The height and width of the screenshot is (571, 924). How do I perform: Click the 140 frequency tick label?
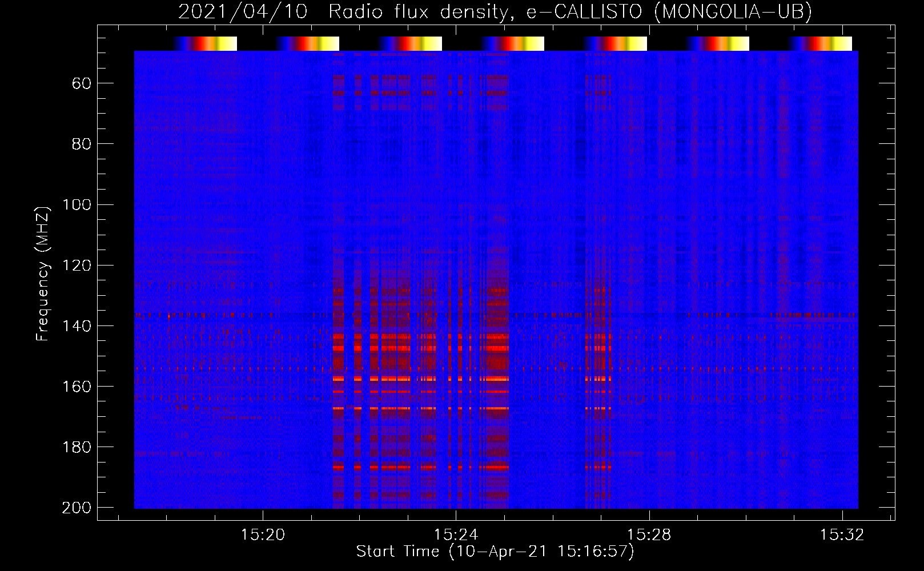[77, 326]
